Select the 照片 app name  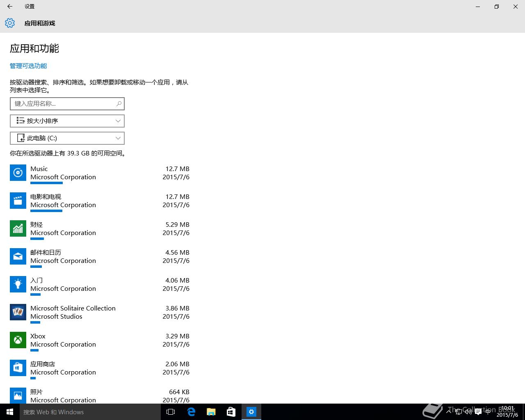coord(37,392)
